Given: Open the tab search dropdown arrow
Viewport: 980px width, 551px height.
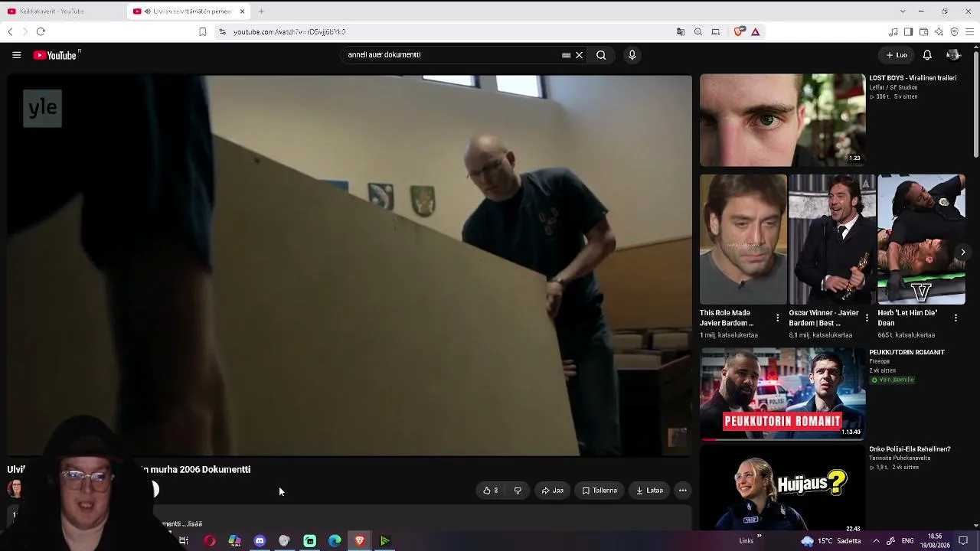Looking at the screenshot, I should click(903, 11).
